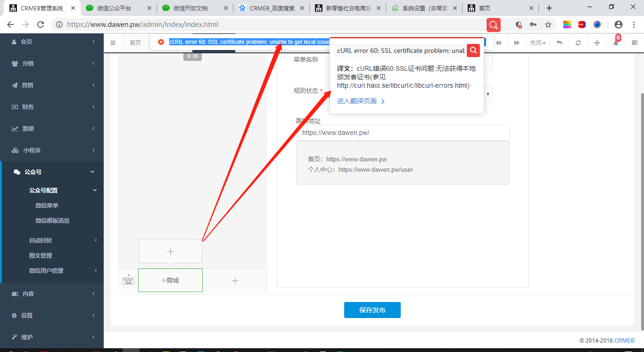
Task: Click the site info icon left of URL
Action: 59,25
